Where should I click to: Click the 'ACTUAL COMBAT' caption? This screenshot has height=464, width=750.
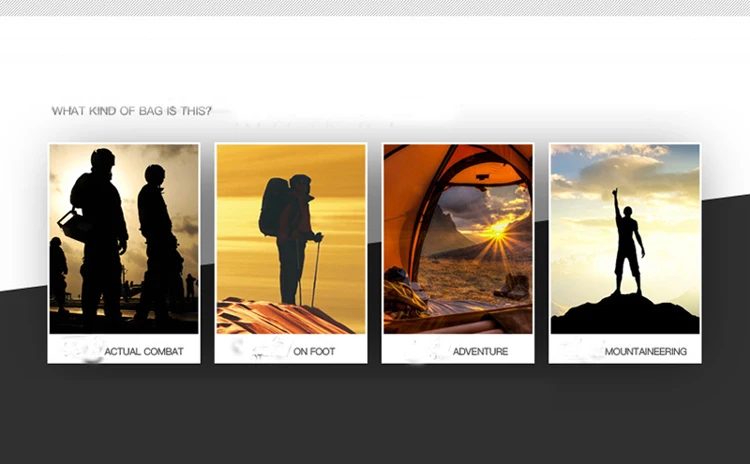pos(144,352)
